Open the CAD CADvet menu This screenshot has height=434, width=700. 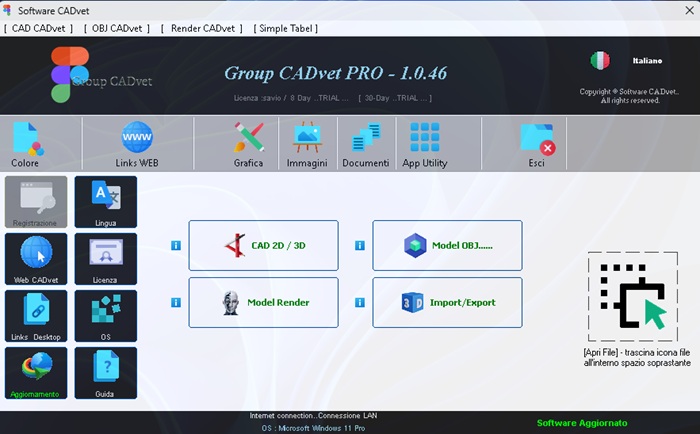38,29
